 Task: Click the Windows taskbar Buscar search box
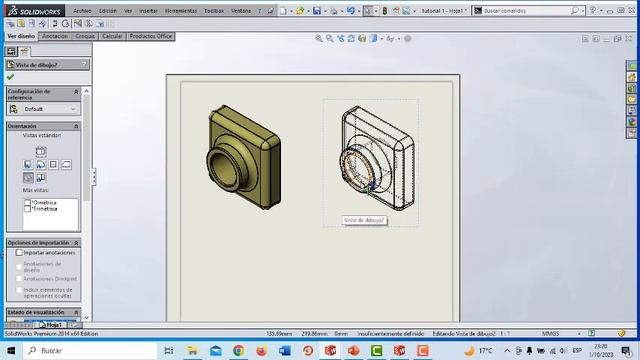(90, 351)
